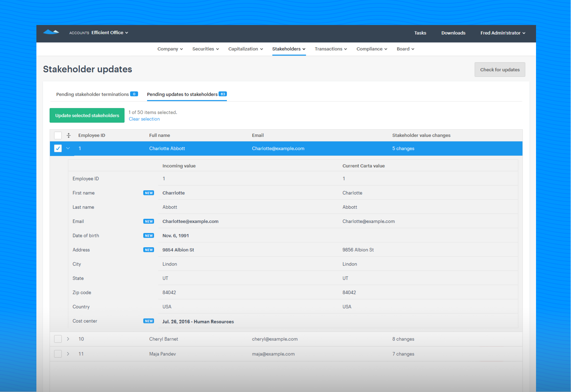Image resolution: width=571 pixels, height=392 pixels.
Task: Click the Carta logo icon
Action: point(51,32)
